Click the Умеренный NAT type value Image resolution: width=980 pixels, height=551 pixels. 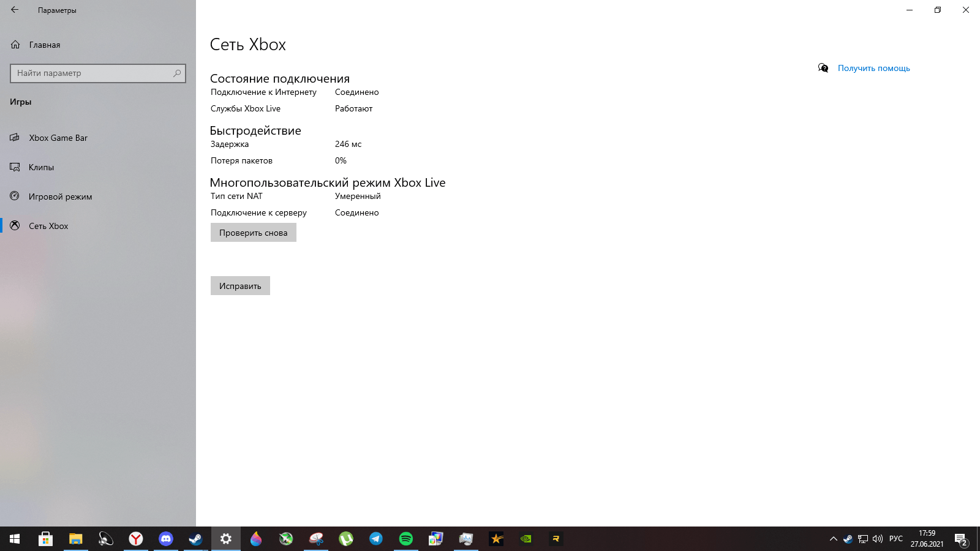(358, 197)
